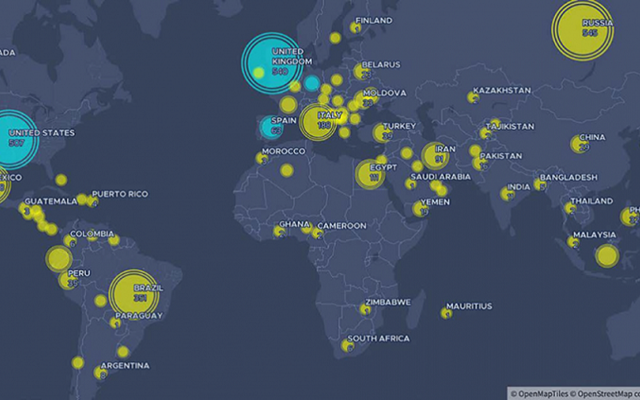Open the OpenMapTiles attribution link
The image size is (640, 400).
point(539,393)
